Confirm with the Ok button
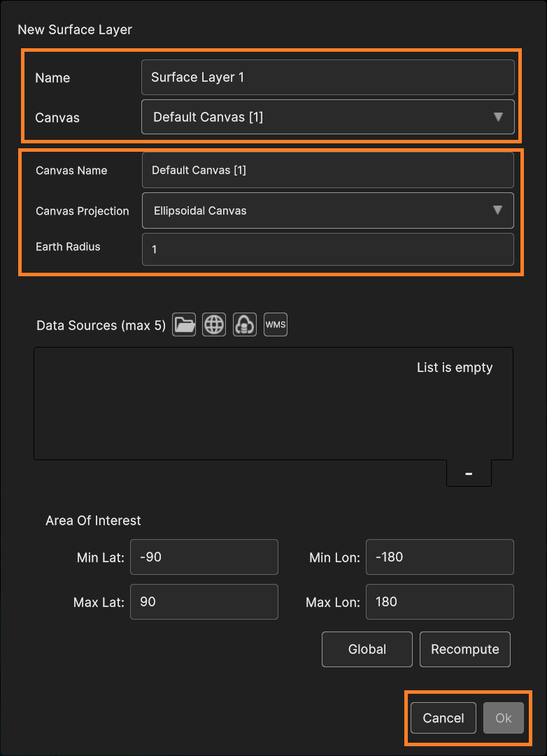The image size is (547, 756). click(504, 718)
